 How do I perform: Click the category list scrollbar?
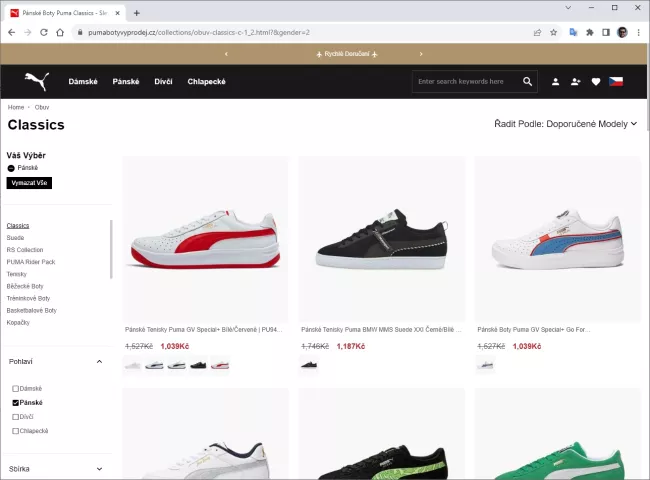111,249
